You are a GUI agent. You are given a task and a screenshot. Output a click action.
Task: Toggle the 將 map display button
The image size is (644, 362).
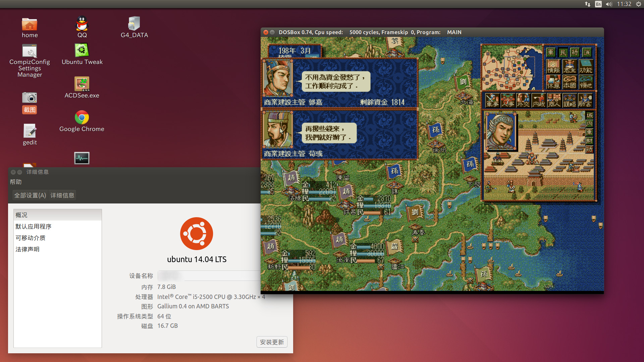point(575,52)
